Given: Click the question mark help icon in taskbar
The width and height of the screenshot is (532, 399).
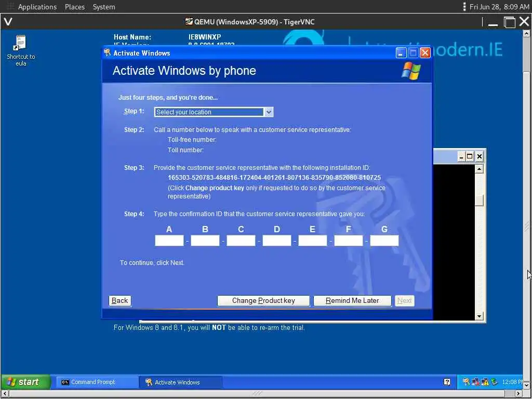Looking at the screenshot, I should pos(447,382).
